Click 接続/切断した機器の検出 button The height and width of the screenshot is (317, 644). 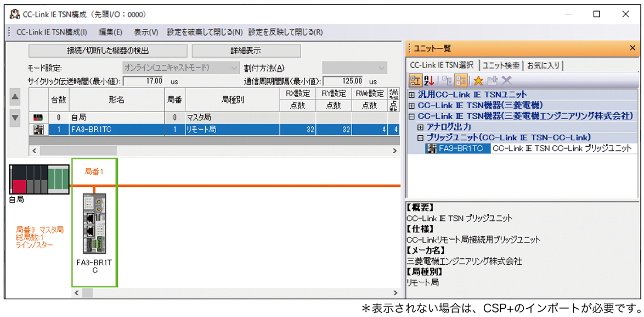108,51
